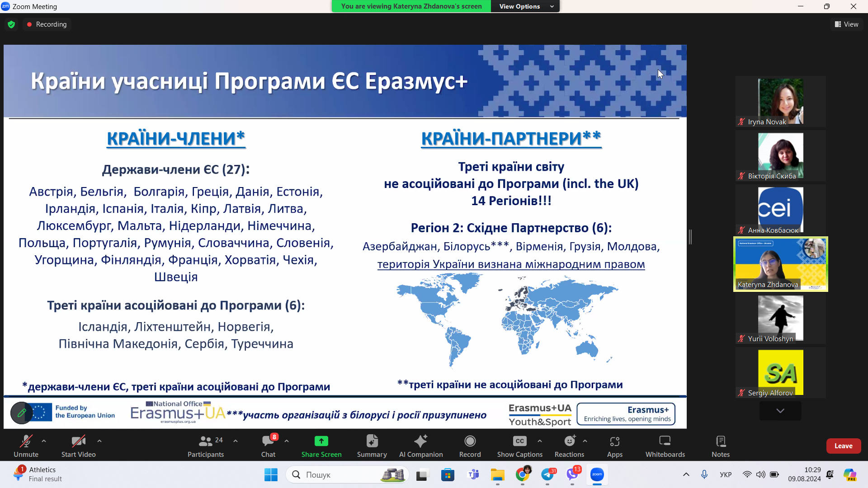
Task: Open the AI Companion feature
Action: [x=420, y=446]
